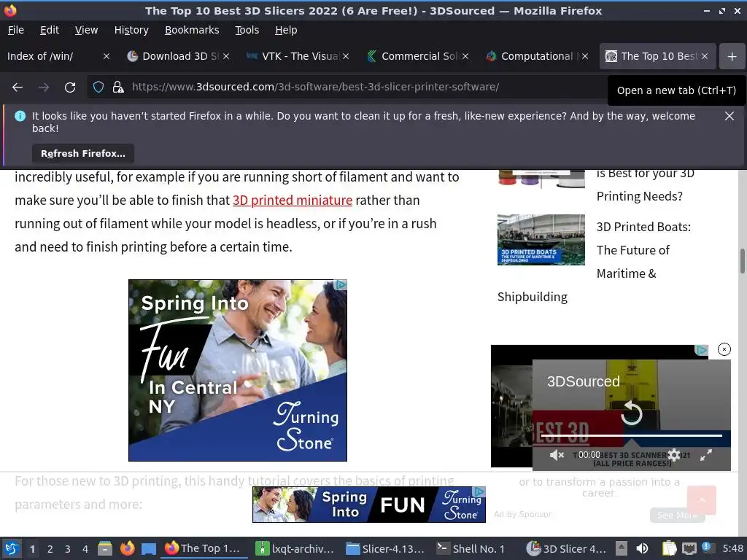Open the File menu
This screenshot has height=560, width=747.
click(x=16, y=30)
